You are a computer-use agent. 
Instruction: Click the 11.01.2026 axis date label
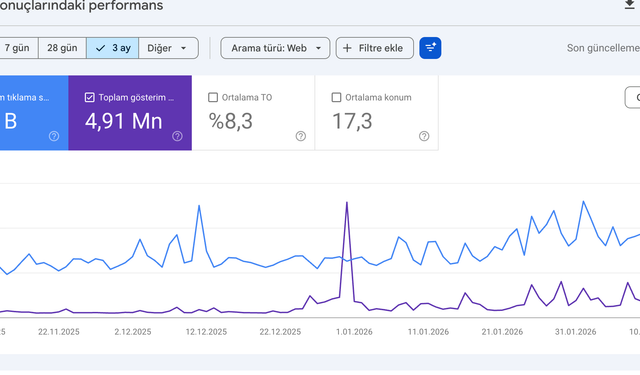point(428,332)
